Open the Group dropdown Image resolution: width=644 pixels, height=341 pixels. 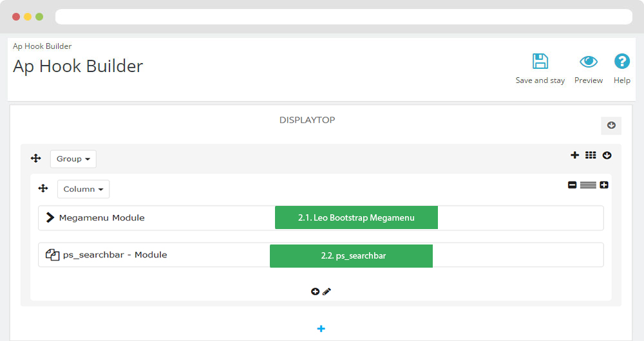[73, 159]
